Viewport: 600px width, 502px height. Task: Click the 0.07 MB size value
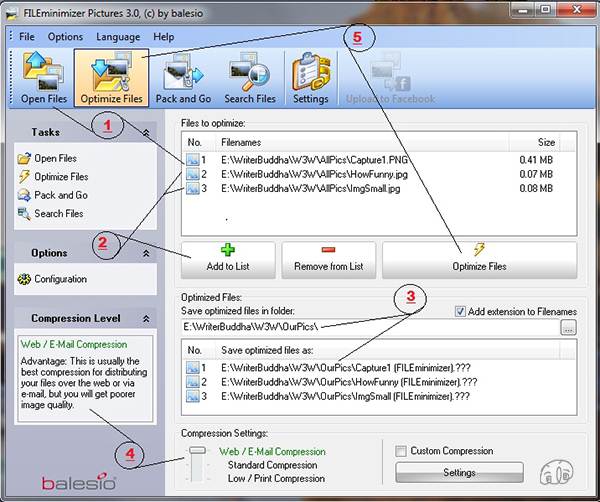[x=536, y=174]
